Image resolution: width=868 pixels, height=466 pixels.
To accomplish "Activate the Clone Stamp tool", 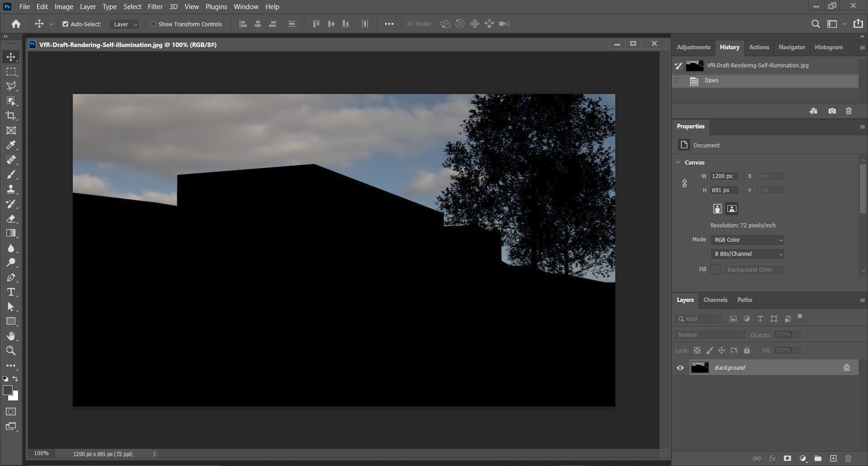I will (x=11, y=189).
